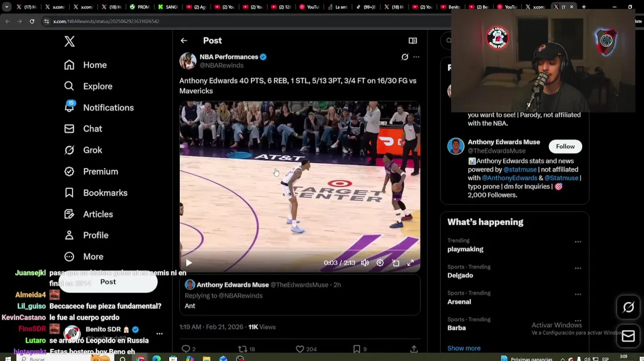Click the Bookmarks ribbon icon in the sidebar
This screenshot has height=361, width=644.
click(x=69, y=193)
